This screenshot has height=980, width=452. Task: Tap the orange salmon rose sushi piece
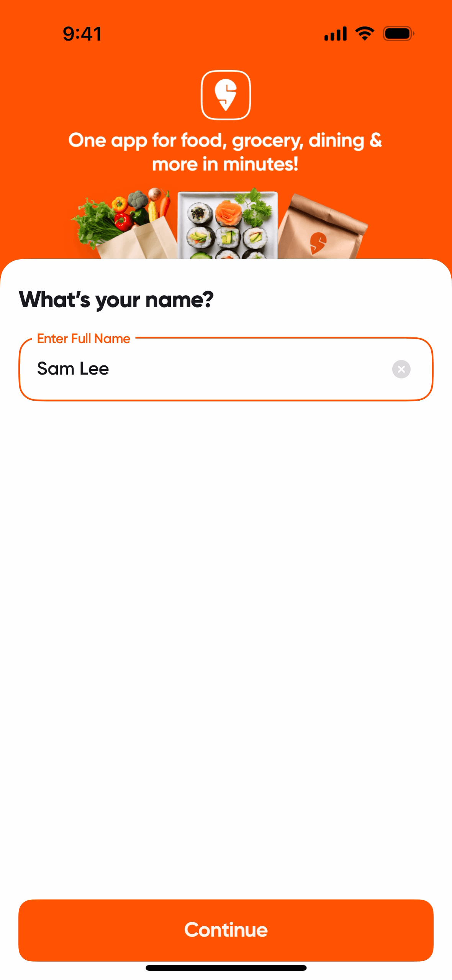click(229, 213)
